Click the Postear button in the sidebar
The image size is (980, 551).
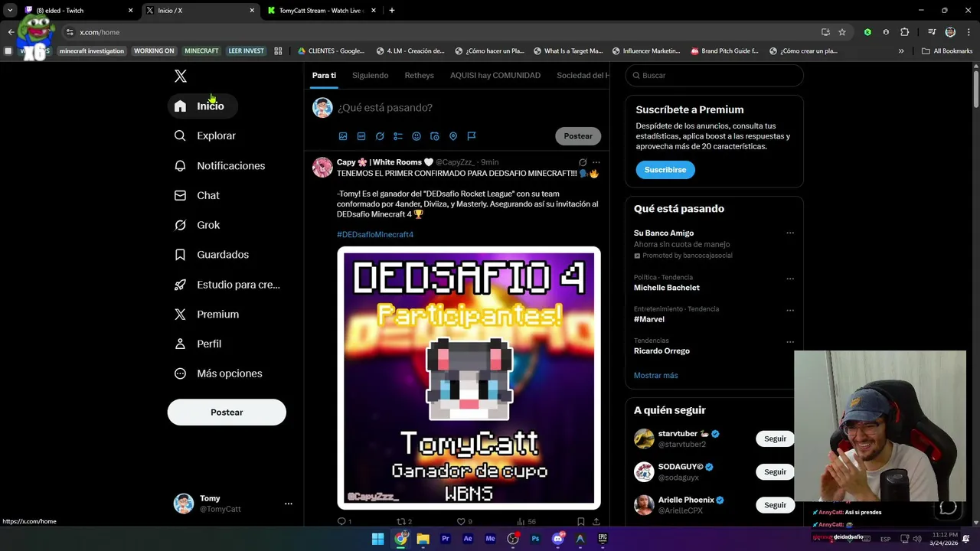click(227, 412)
